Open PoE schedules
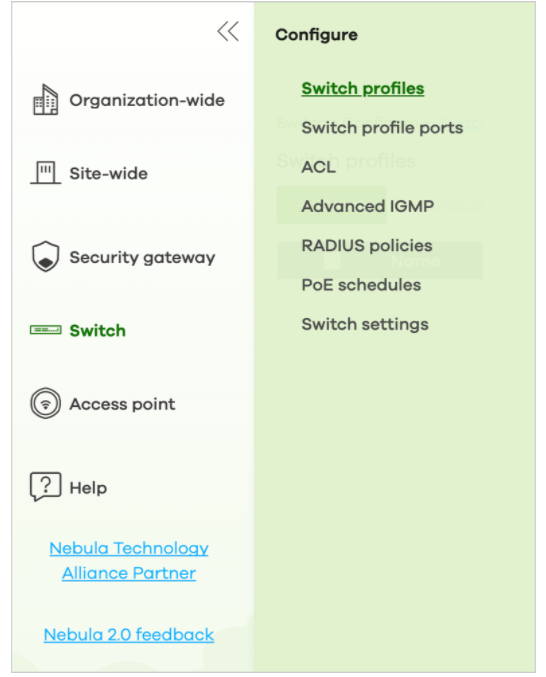This screenshot has height=677, width=546. [361, 285]
